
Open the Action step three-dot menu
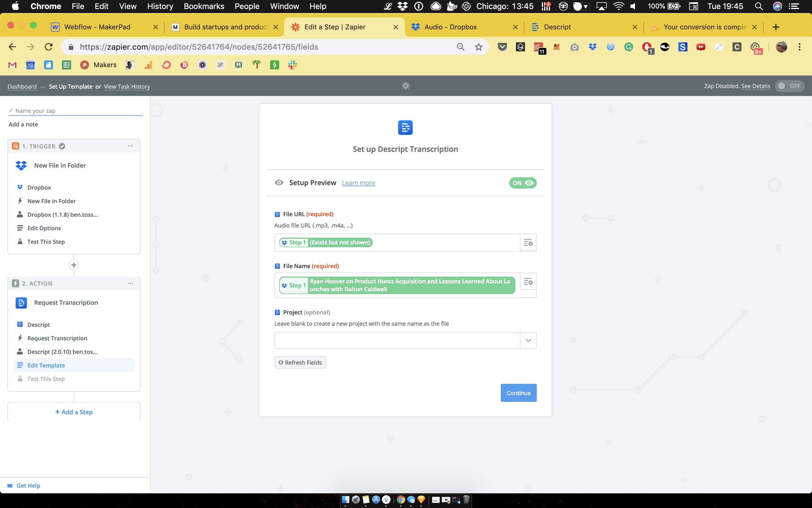click(131, 283)
